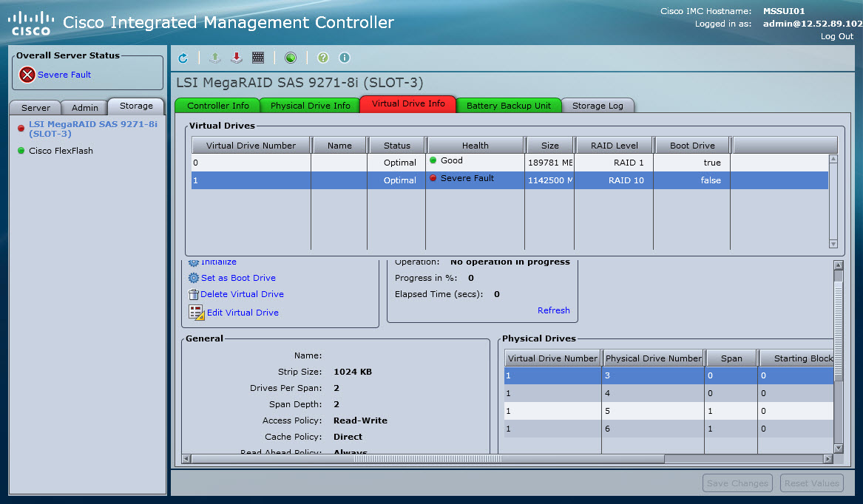Click the gear icon beside Set as Boot Drive

194,278
